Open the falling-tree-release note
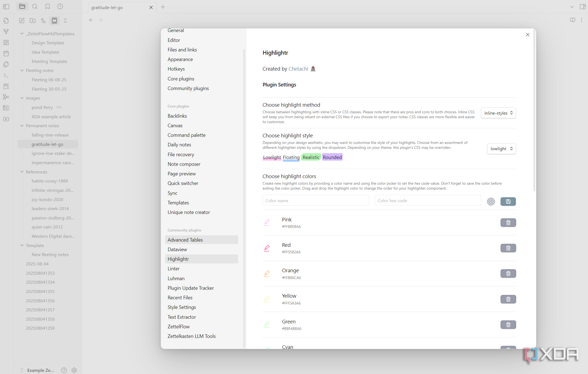This screenshot has width=588, height=374. click(50, 135)
